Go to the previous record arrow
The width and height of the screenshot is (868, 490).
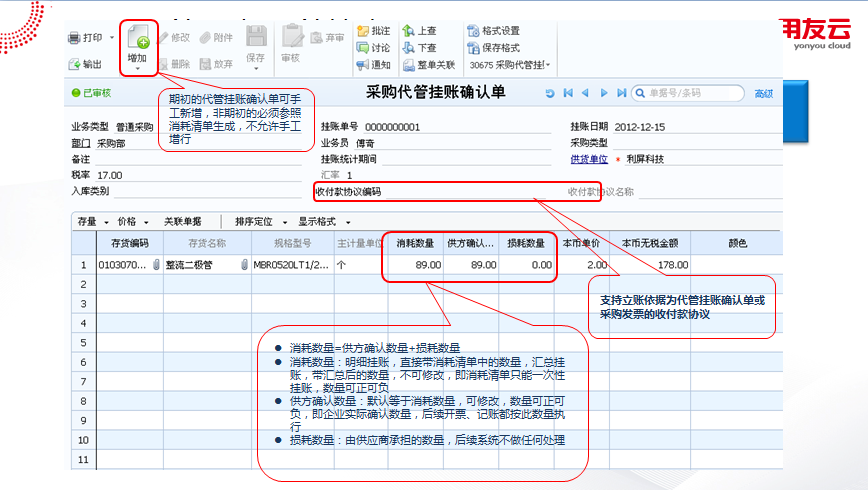[x=585, y=93]
